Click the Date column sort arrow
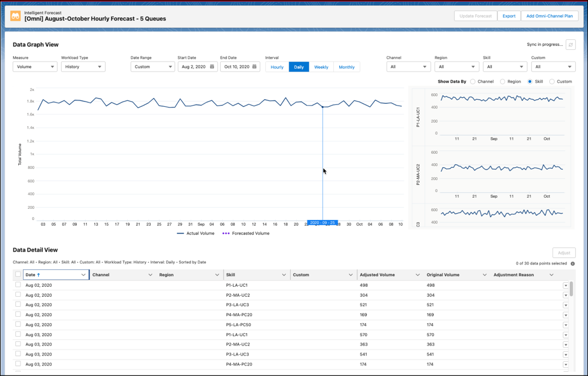 click(x=38, y=275)
